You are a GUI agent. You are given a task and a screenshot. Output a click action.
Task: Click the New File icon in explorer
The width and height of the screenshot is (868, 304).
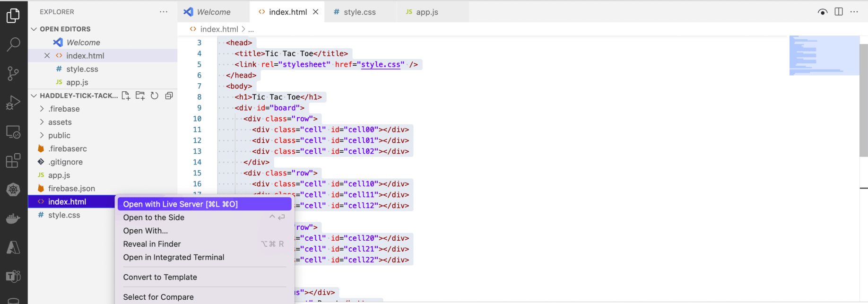(126, 96)
